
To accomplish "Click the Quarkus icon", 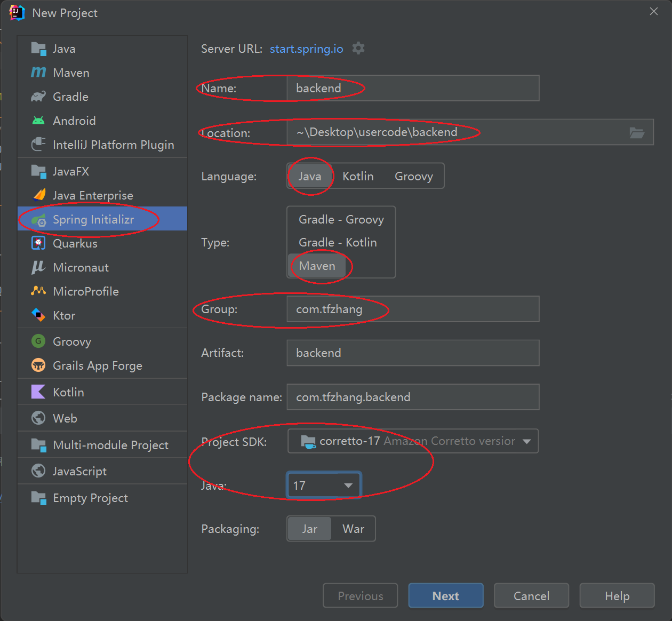I will coord(38,243).
